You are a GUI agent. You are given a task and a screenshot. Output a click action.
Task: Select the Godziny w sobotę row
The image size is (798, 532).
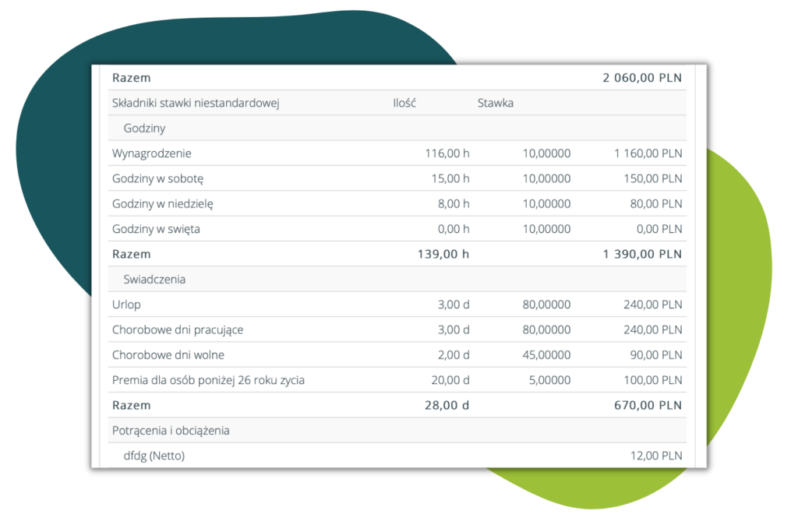pos(158,178)
